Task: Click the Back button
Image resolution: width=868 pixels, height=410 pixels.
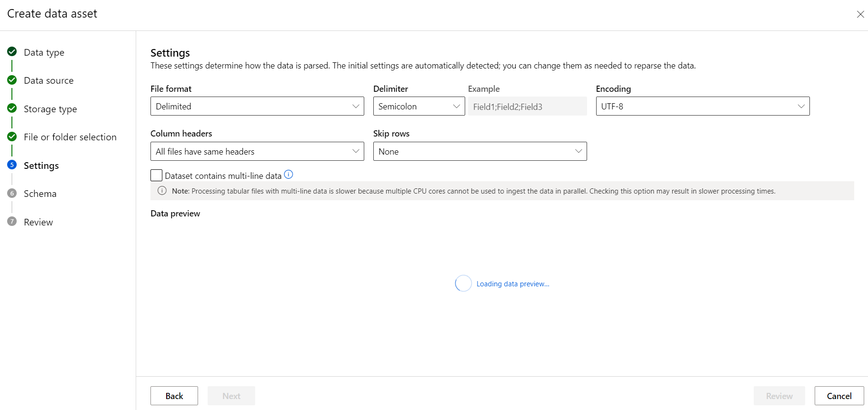Action: (174, 396)
